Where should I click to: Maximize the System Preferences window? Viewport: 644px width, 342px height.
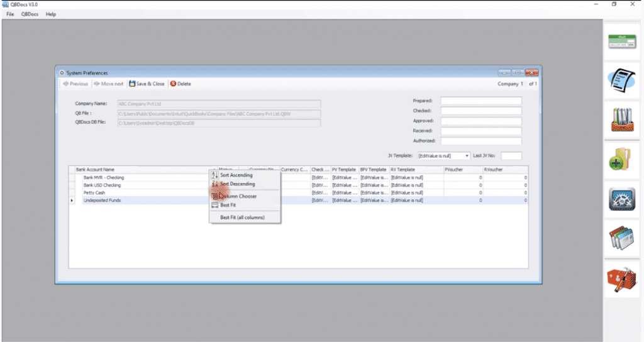pos(518,73)
